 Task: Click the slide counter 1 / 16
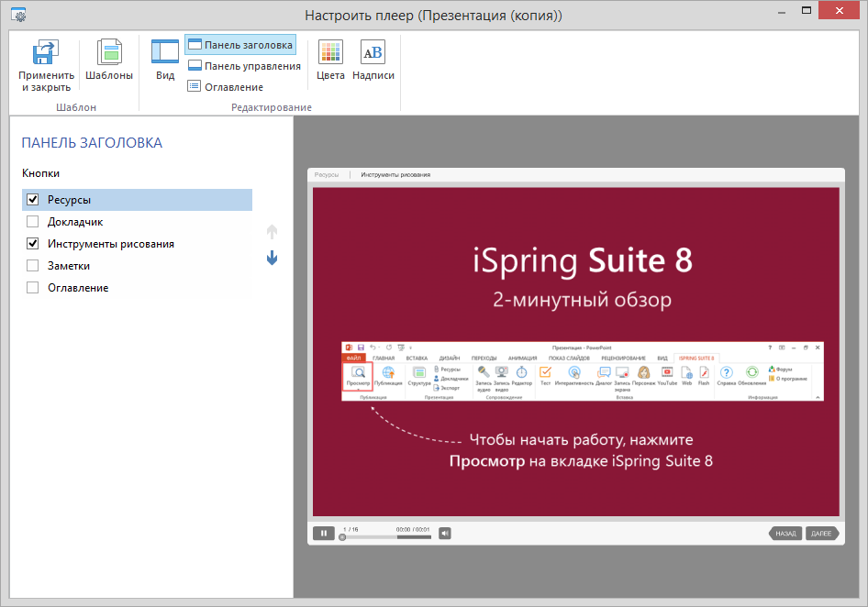(x=351, y=530)
